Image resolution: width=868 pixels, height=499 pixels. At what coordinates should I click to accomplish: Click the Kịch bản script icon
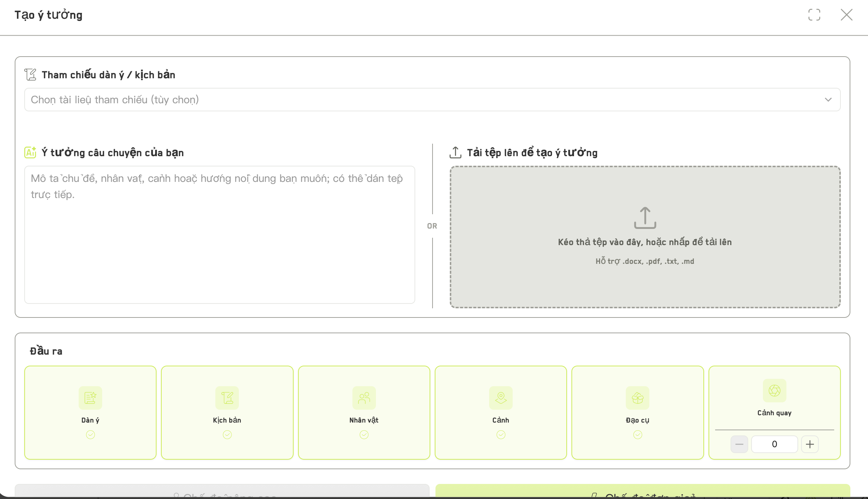pos(227,398)
